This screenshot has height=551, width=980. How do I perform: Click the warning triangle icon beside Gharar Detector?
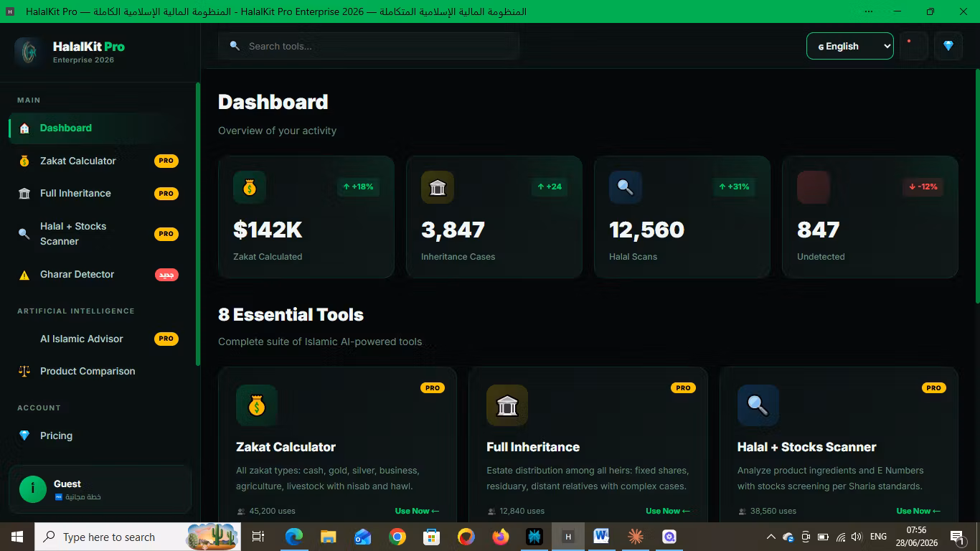point(24,275)
